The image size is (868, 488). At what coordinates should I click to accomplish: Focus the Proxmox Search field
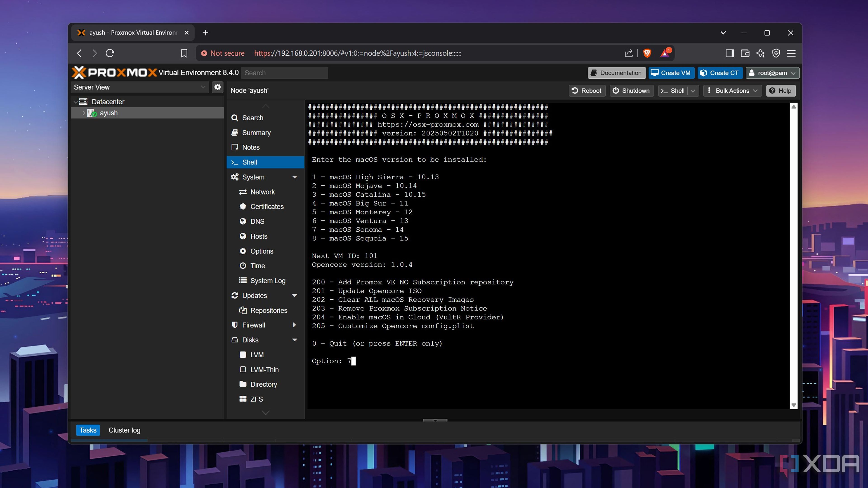tap(285, 73)
